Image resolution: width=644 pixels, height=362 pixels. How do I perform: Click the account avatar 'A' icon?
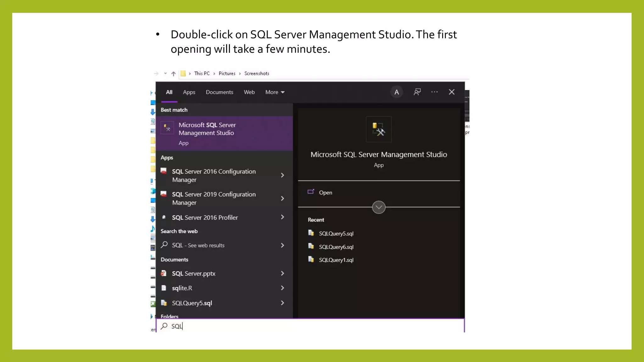pyautogui.click(x=397, y=92)
